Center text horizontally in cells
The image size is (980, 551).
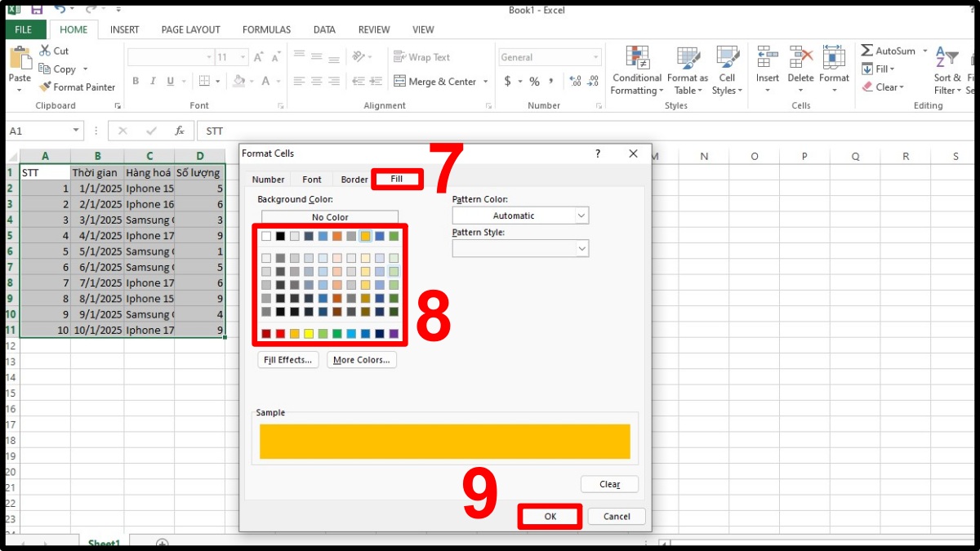pos(317,81)
